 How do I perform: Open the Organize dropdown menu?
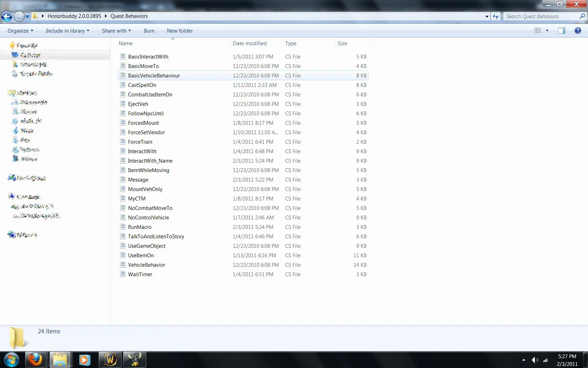(20, 31)
